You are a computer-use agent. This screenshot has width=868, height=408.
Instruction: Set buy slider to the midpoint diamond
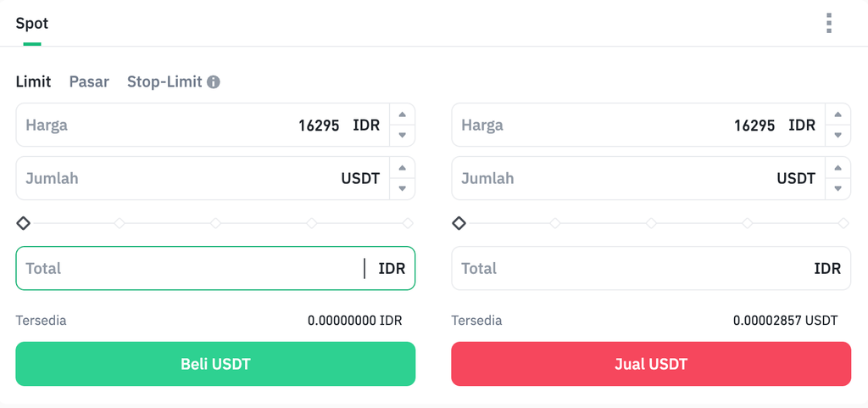(215, 223)
